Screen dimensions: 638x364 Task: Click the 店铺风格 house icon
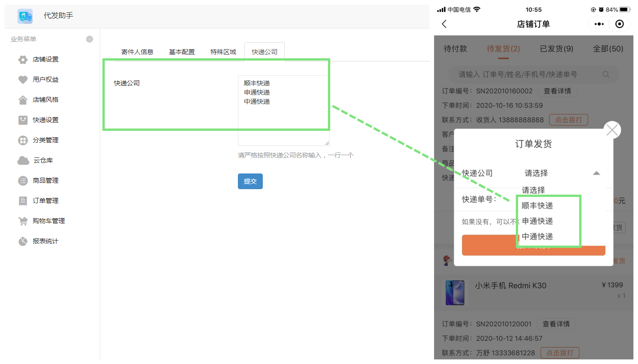pos(23,100)
